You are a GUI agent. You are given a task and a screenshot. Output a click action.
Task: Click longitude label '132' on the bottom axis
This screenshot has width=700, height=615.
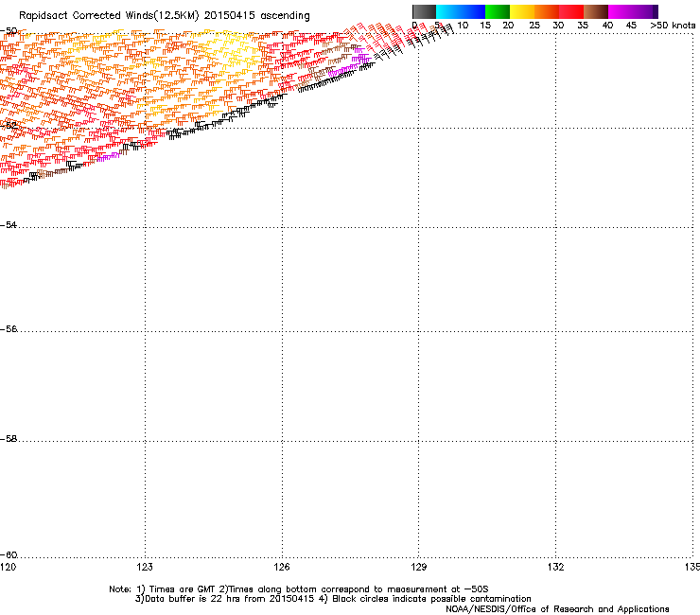(555, 567)
